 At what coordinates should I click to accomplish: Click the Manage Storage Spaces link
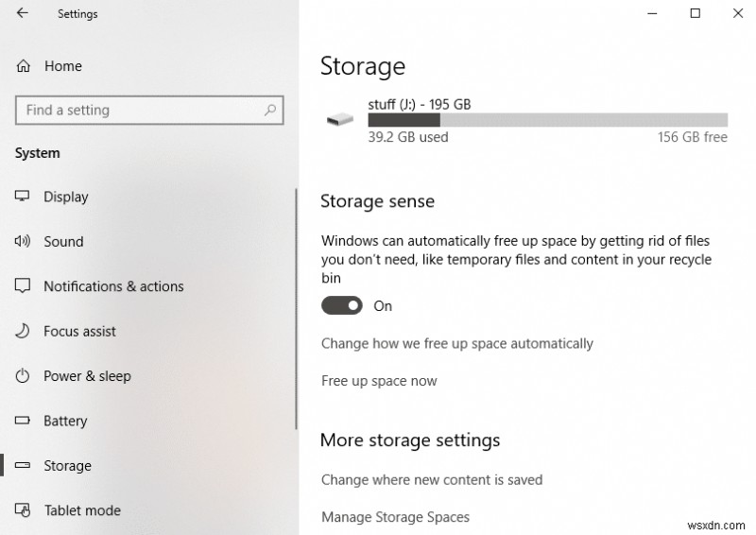pyautogui.click(x=395, y=517)
